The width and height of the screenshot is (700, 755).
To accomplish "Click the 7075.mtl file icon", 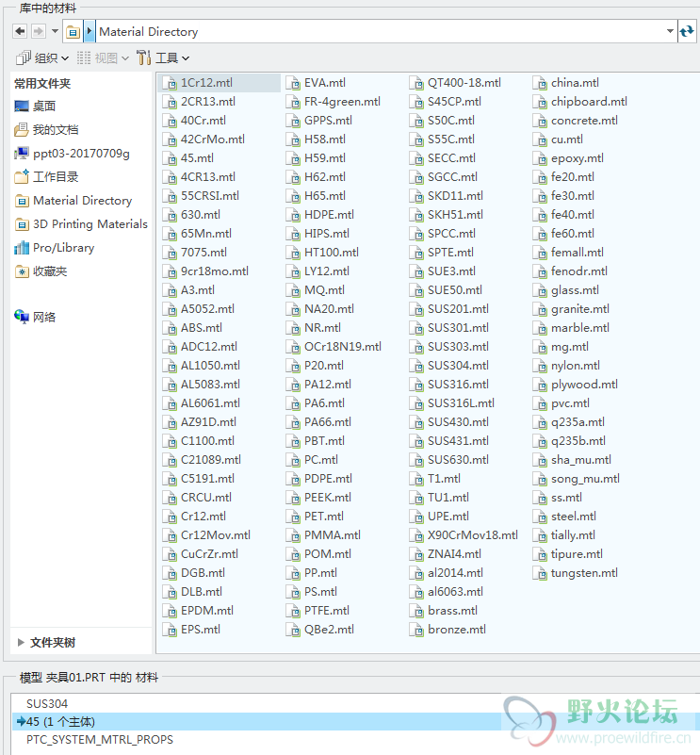I will (x=170, y=253).
